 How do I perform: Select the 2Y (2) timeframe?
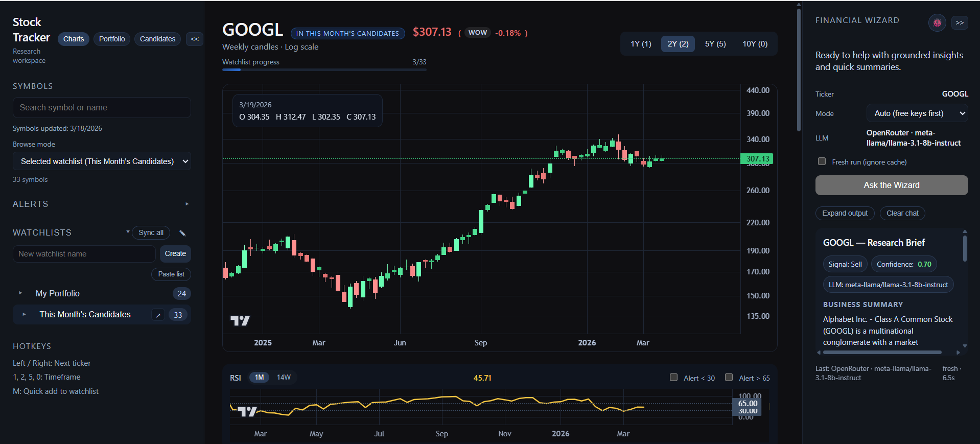tap(678, 44)
